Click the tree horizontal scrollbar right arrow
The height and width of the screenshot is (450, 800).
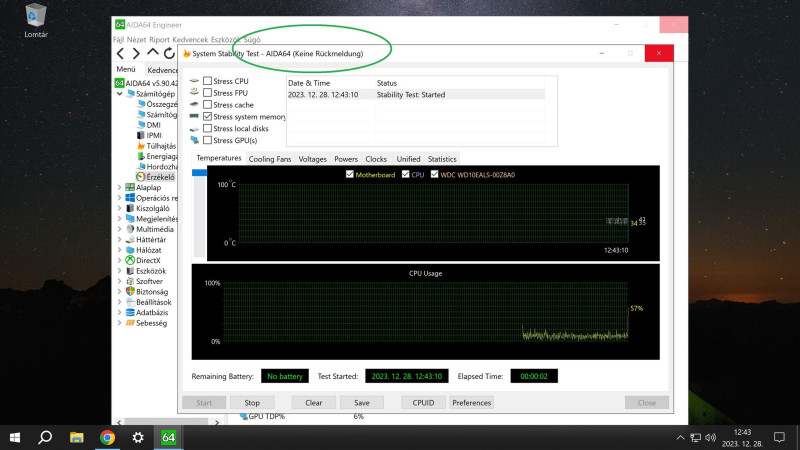coord(217,422)
